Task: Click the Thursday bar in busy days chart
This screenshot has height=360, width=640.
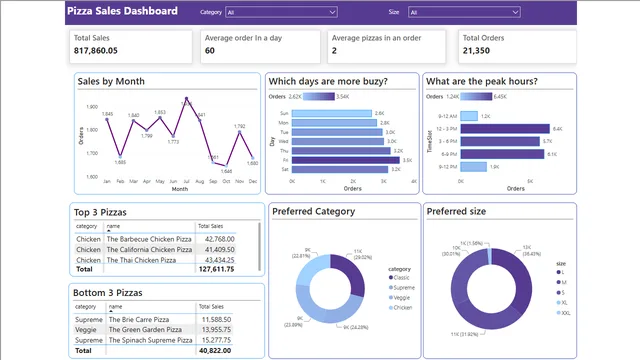Action: tap(341, 151)
